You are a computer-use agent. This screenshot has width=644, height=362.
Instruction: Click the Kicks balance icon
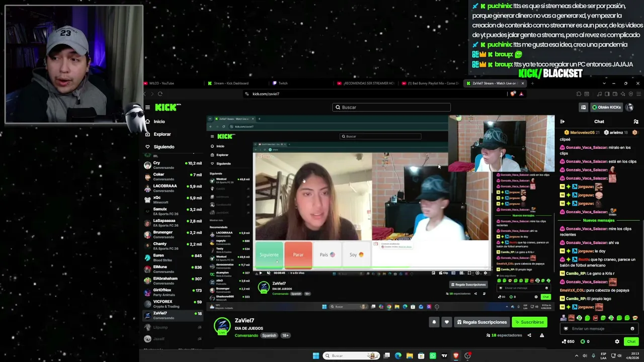(x=583, y=342)
